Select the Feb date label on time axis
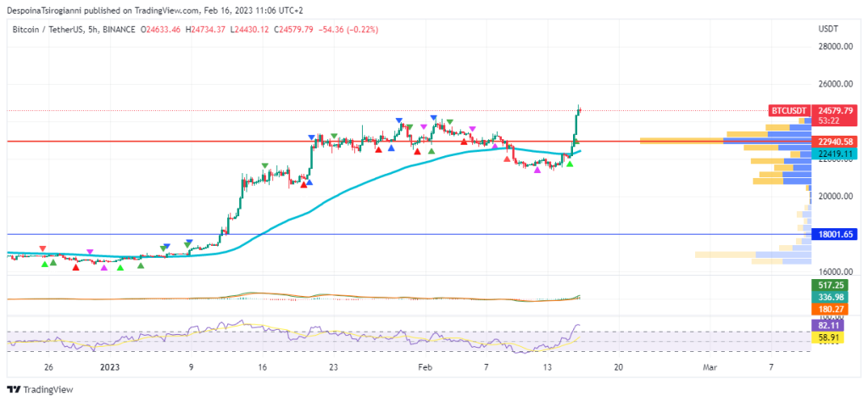 [426, 368]
